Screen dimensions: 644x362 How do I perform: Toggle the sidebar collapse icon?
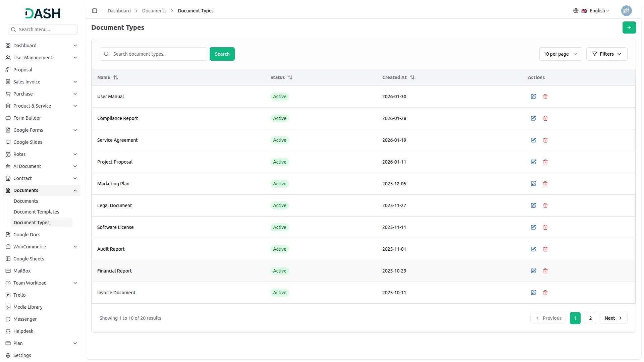pyautogui.click(x=95, y=10)
